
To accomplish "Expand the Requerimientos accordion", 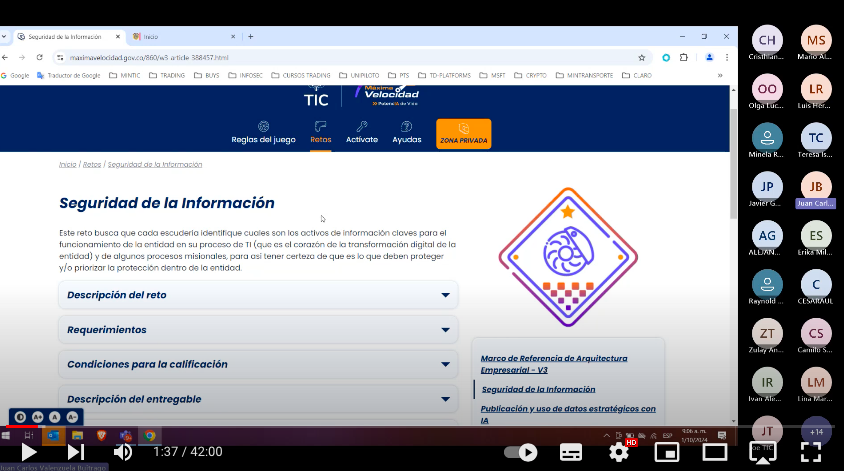I will [x=258, y=330].
